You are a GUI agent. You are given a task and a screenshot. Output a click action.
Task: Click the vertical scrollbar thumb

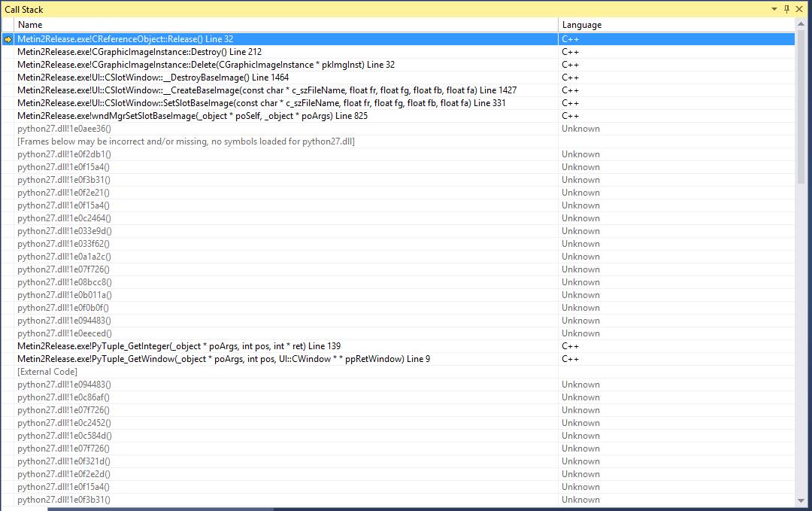pos(801,107)
